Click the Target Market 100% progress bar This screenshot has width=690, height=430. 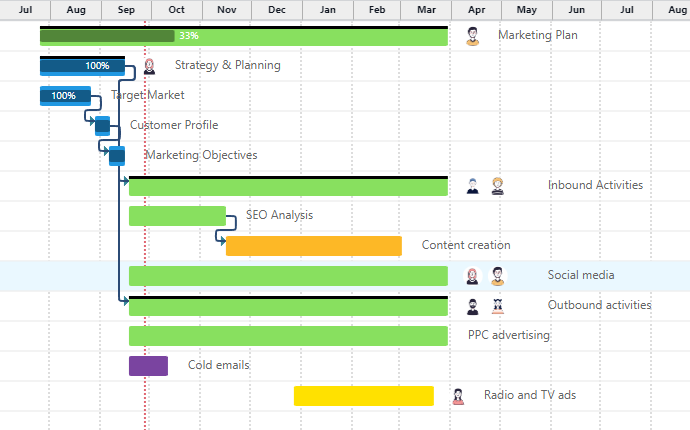(65, 96)
